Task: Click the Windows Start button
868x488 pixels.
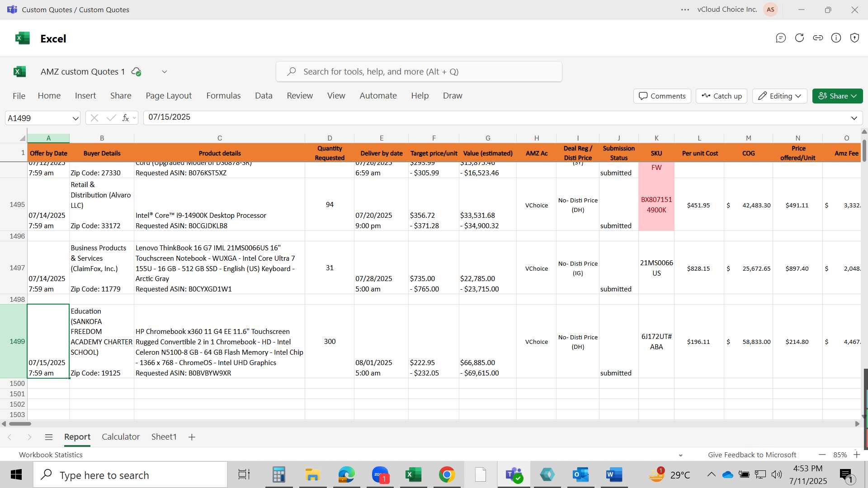Action: pos(16,475)
